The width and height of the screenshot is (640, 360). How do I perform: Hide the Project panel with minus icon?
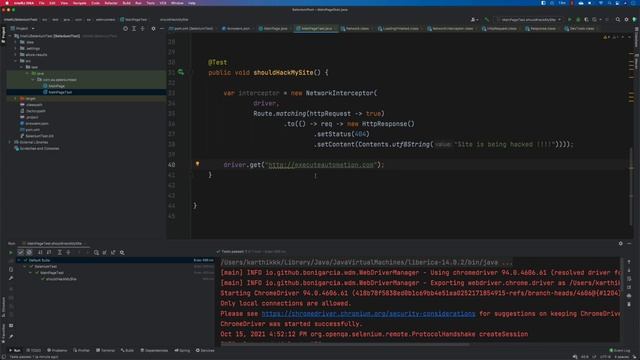162,29
